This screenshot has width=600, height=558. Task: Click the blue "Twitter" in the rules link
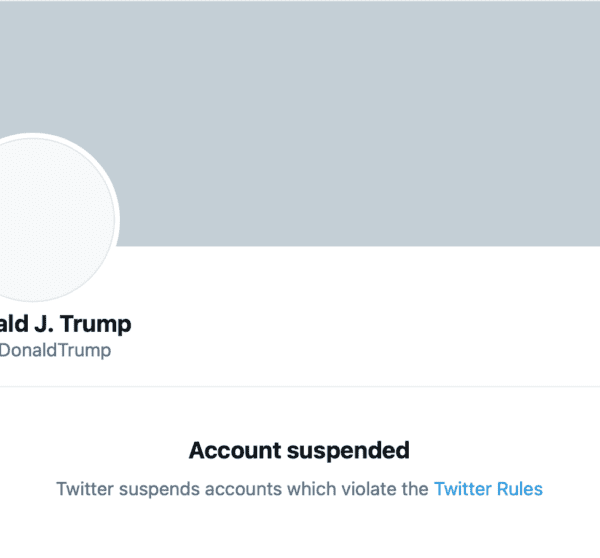pyautogui.click(x=461, y=489)
